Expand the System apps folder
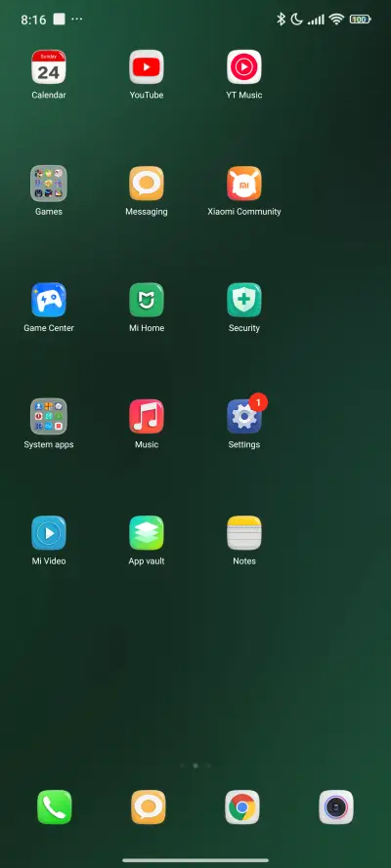Viewport: 391px width, 868px height. [x=49, y=416]
